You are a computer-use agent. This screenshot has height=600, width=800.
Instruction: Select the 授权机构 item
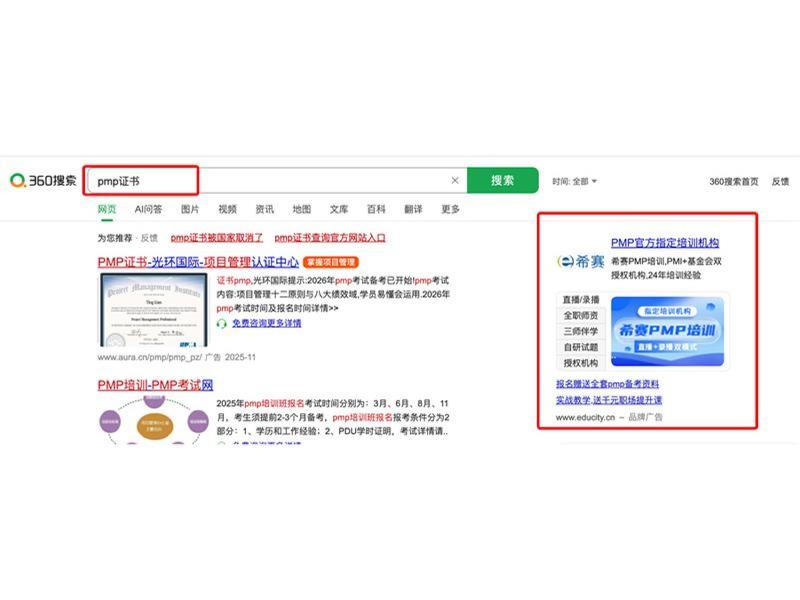click(x=581, y=363)
